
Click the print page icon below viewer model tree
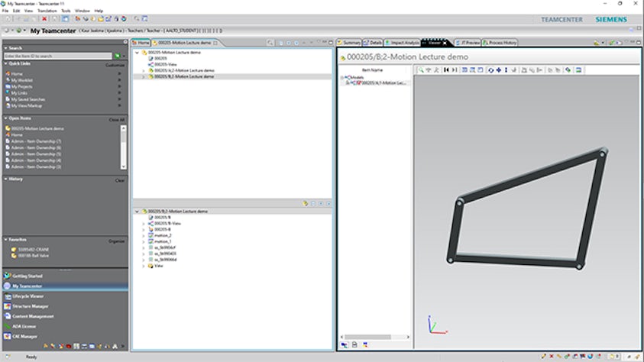pyautogui.click(x=354, y=344)
